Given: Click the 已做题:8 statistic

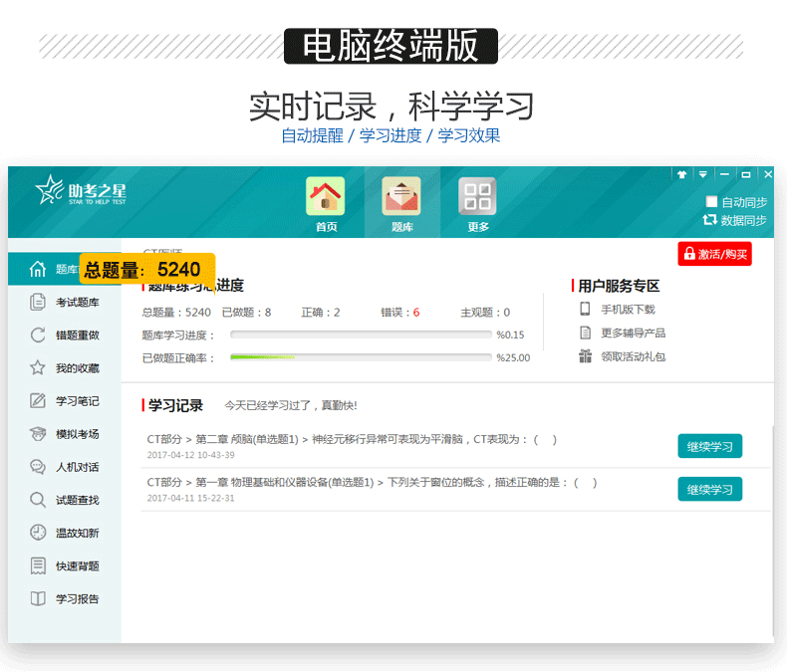Looking at the screenshot, I should pyautogui.click(x=246, y=313).
